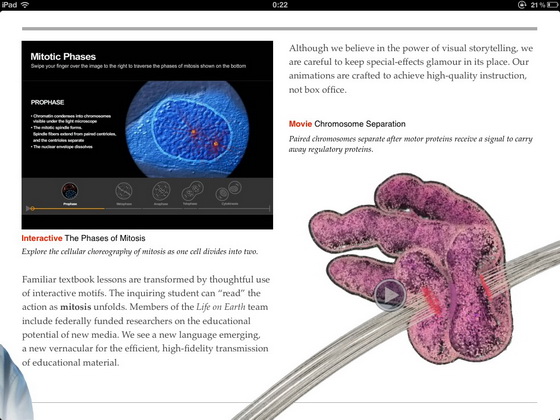This screenshot has height=420, width=560.
Task: Tap the 'Mitotic Phases' widget heading
Action: [x=63, y=56]
